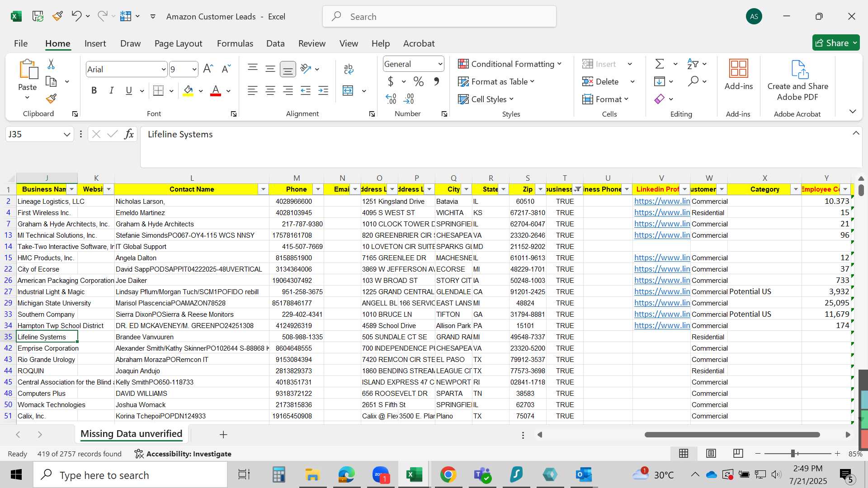Increase font size with larger A icon
The image size is (868, 488).
coord(208,69)
